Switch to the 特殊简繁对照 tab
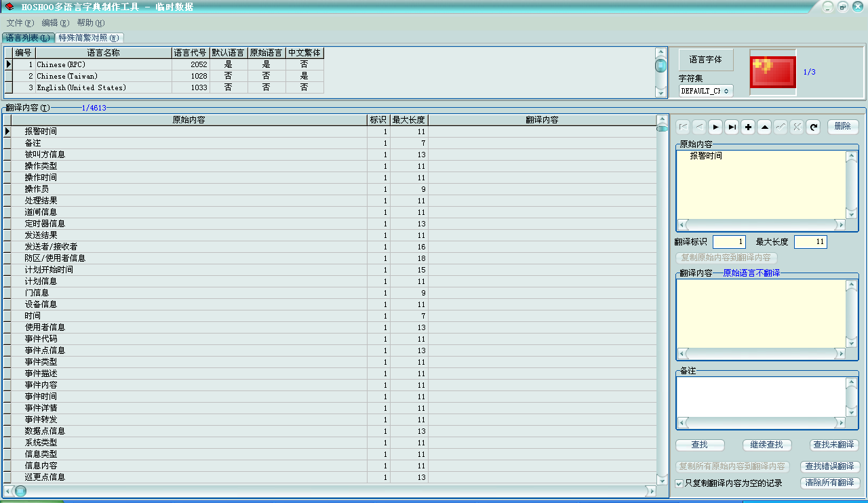 pos(89,38)
